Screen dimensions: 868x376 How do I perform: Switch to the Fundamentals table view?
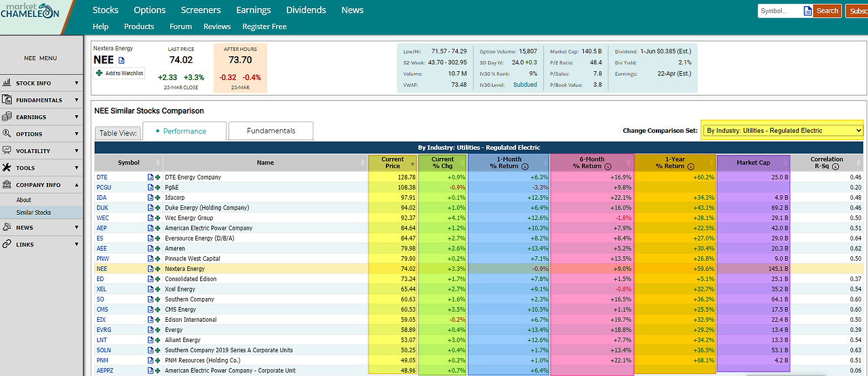click(271, 131)
